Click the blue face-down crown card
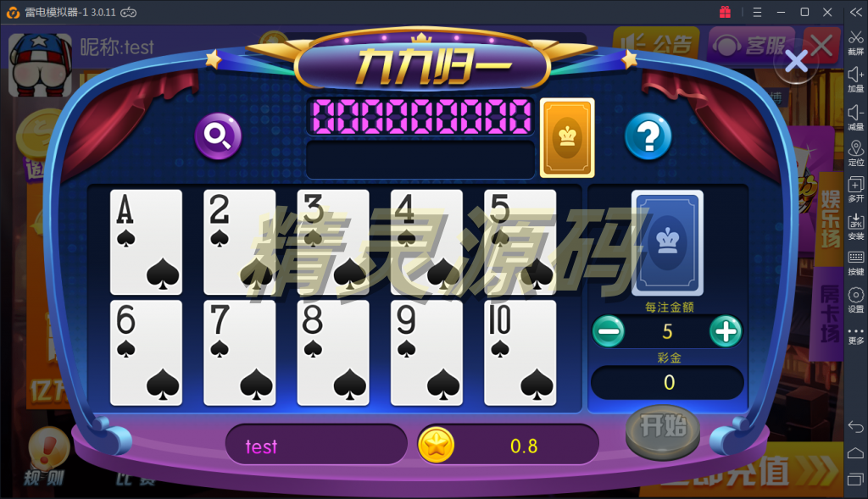868x499 pixels. point(668,243)
